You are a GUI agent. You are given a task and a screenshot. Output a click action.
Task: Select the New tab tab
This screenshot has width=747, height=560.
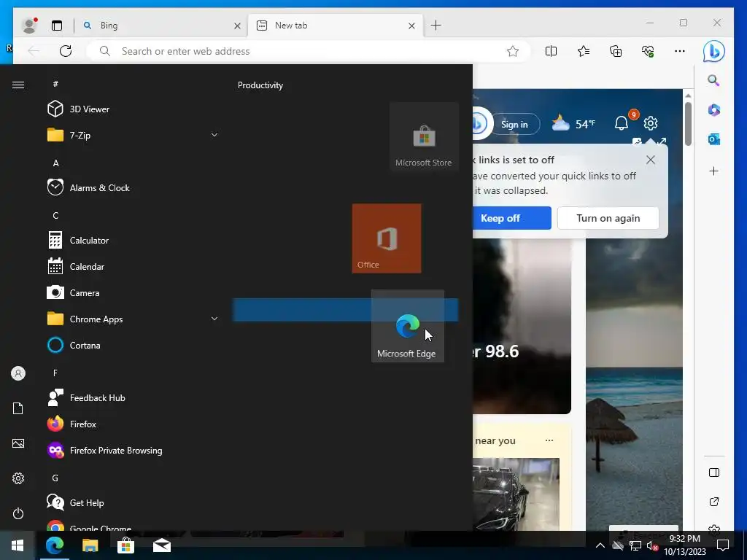click(x=336, y=26)
